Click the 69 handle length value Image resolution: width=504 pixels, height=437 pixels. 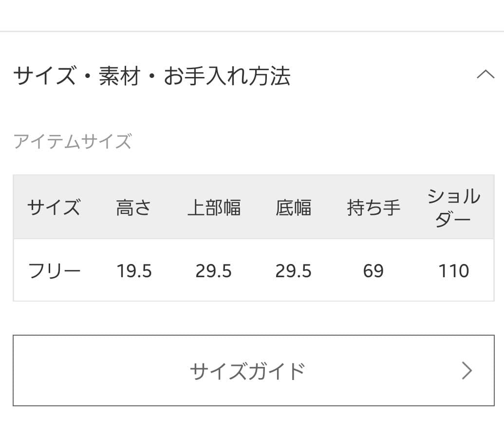[x=373, y=271]
